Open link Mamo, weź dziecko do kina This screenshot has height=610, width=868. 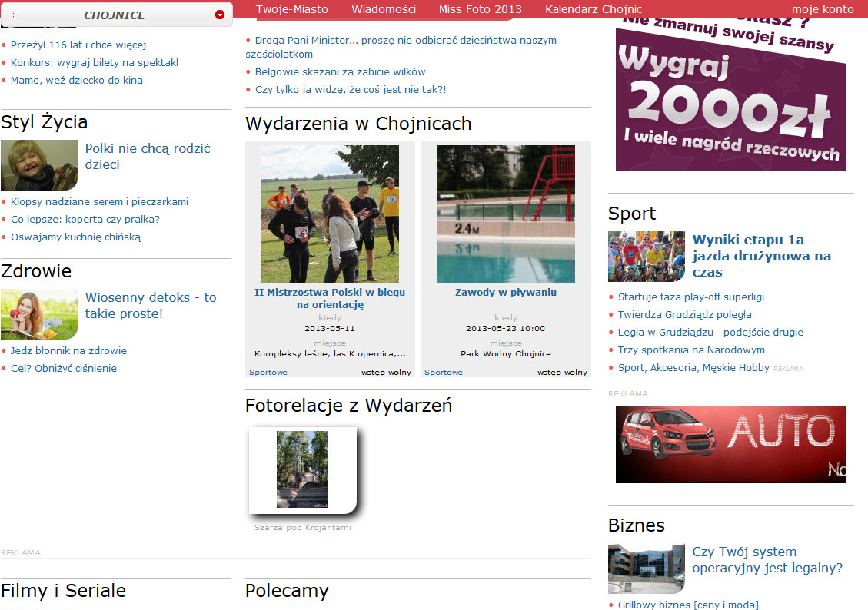click(76, 80)
